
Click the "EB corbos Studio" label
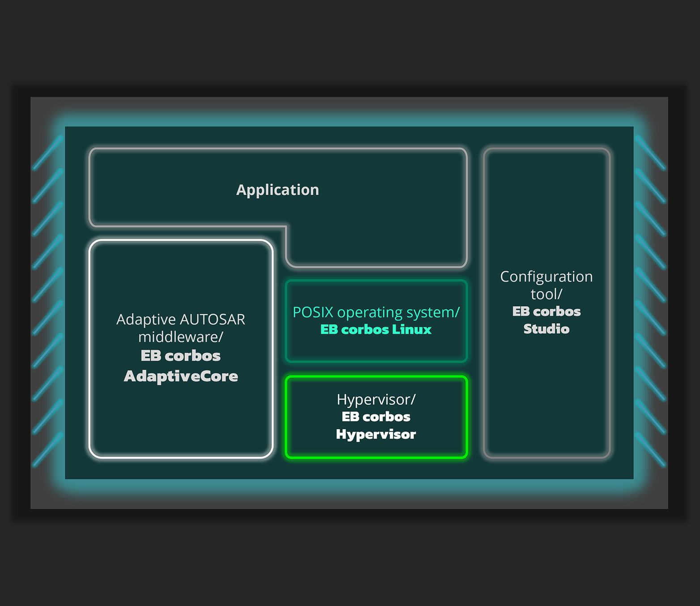click(x=546, y=320)
